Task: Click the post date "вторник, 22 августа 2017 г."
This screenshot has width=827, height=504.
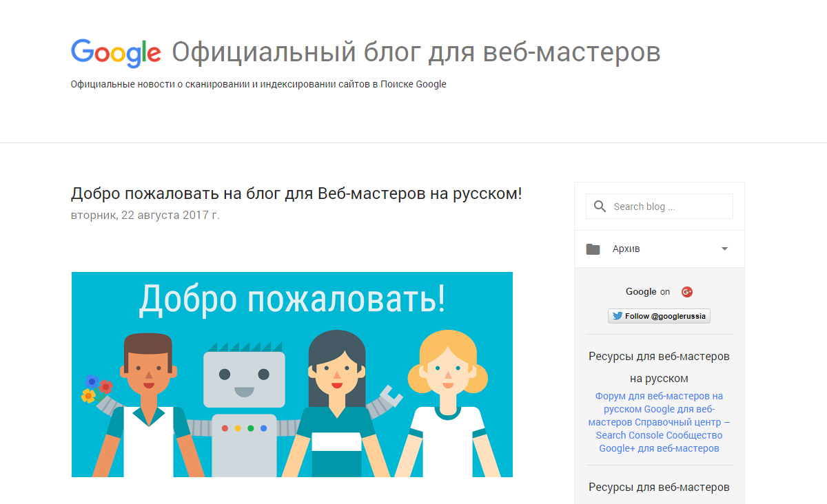Action: (145, 216)
